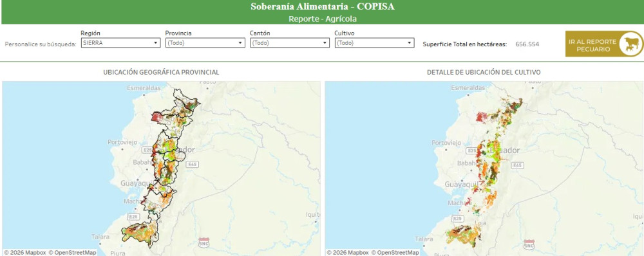Open OpenStreetMap link on left map

[72, 253]
